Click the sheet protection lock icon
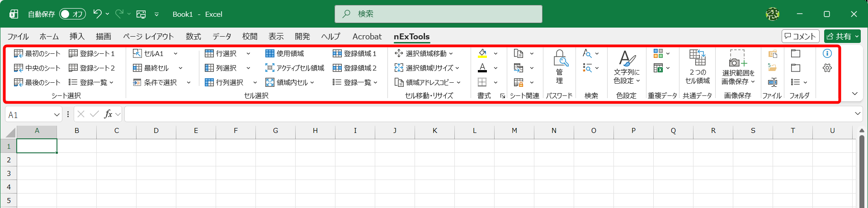 pos(519,82)
